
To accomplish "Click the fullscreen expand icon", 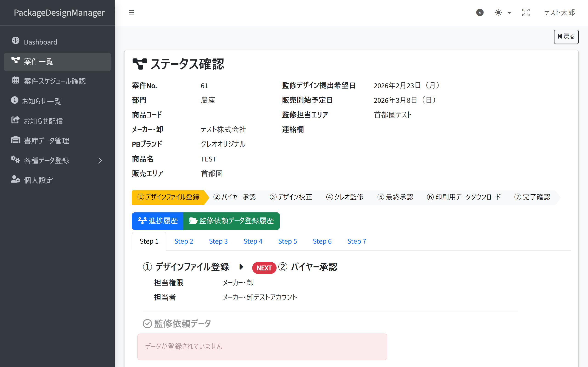I will point(526,12).
